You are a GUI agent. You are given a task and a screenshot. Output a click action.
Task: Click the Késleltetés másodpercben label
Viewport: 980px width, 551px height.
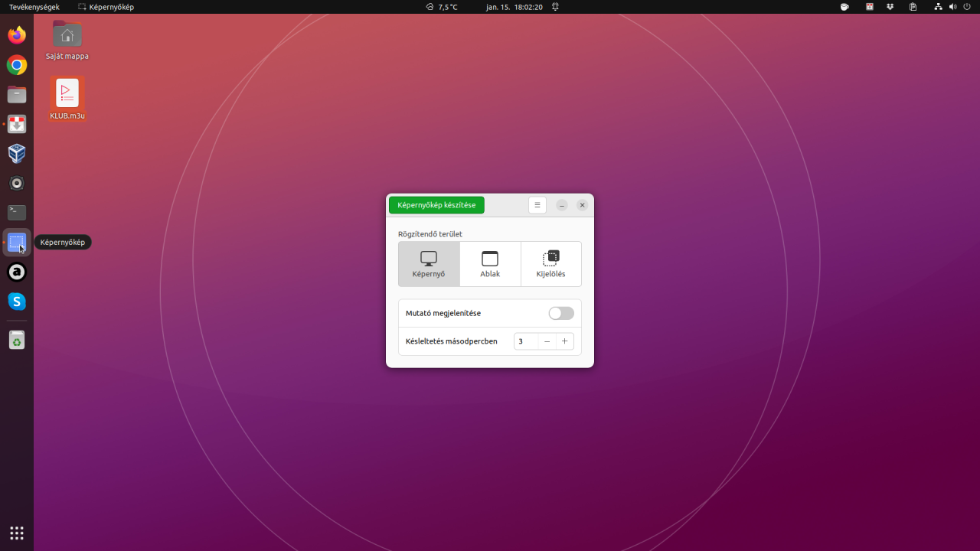(x=451, y=341)
